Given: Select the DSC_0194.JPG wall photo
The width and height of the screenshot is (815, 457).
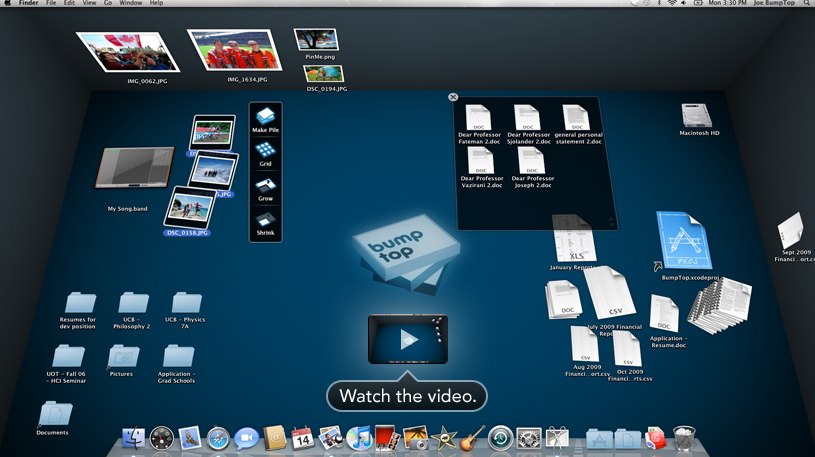Looking at the screenshot, I should click(x=324, y=74).
